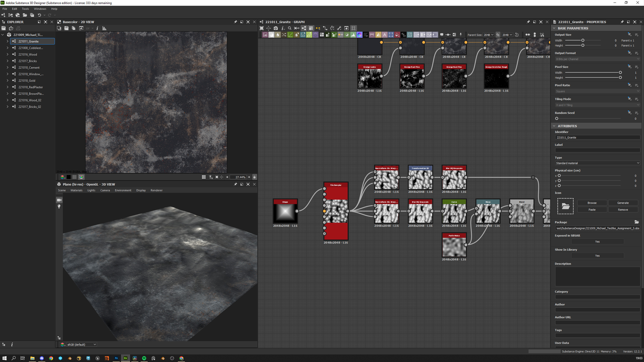Click the histogram icon in 2D View toolbar
644x362 pixels.
[x=104, y=28]
